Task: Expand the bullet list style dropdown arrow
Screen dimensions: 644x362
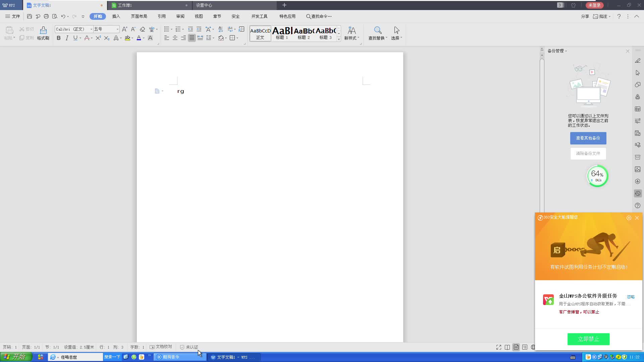Action: (x=171, y=29)
